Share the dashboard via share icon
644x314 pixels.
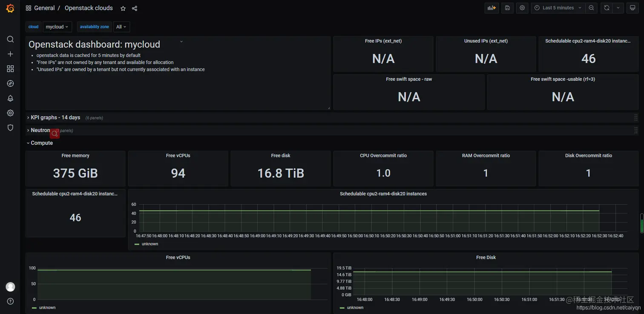(x=135, y=8)
